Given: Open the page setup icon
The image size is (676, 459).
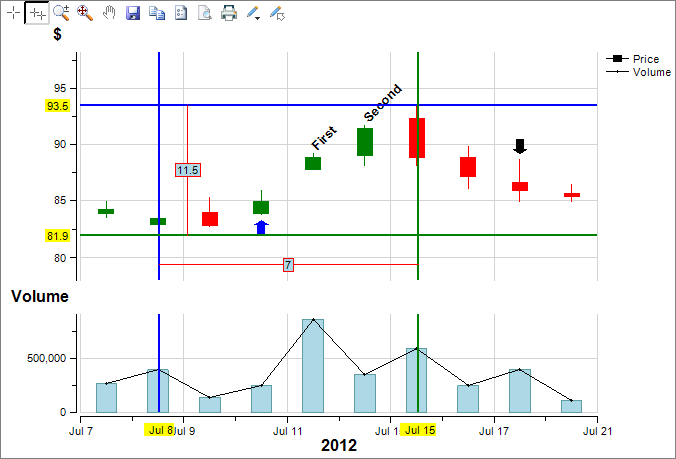Looking at the screenshot, I should point(181,13).
